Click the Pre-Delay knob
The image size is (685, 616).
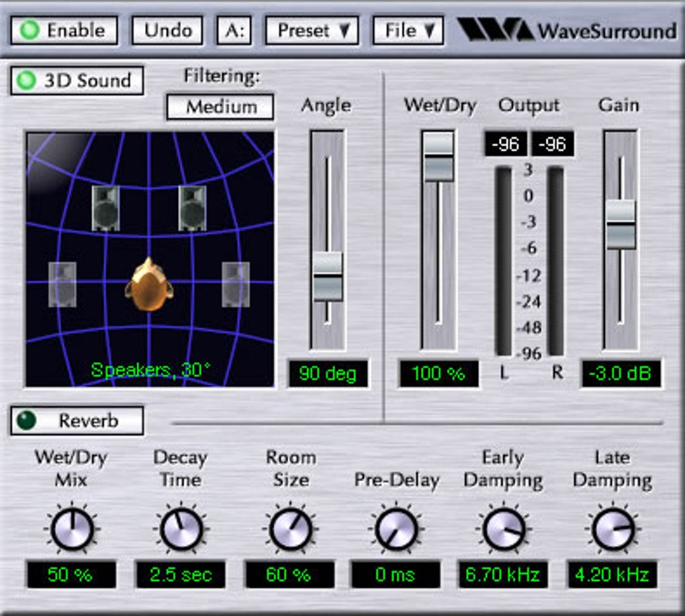pos(396,529)
